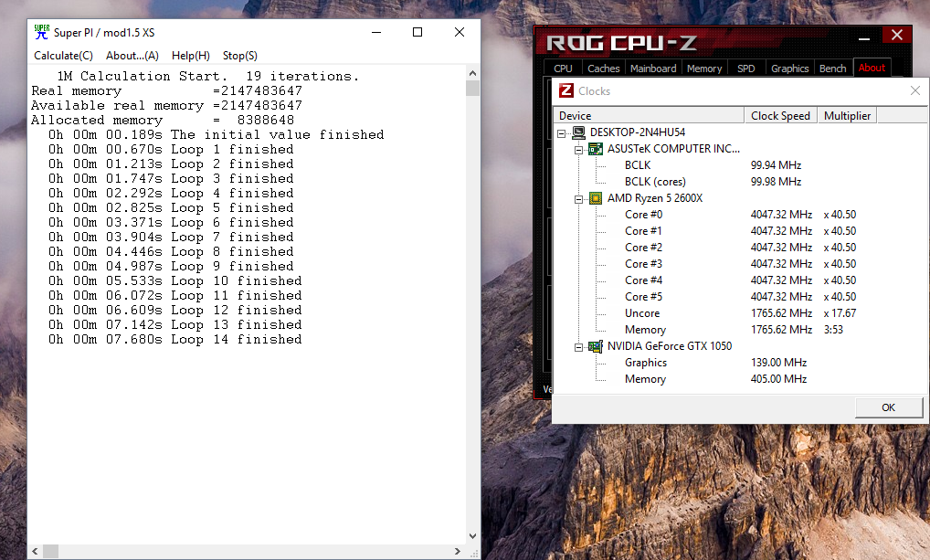Click the Device column header
This screenshot has width=930, height=560.
coord(649,116)
